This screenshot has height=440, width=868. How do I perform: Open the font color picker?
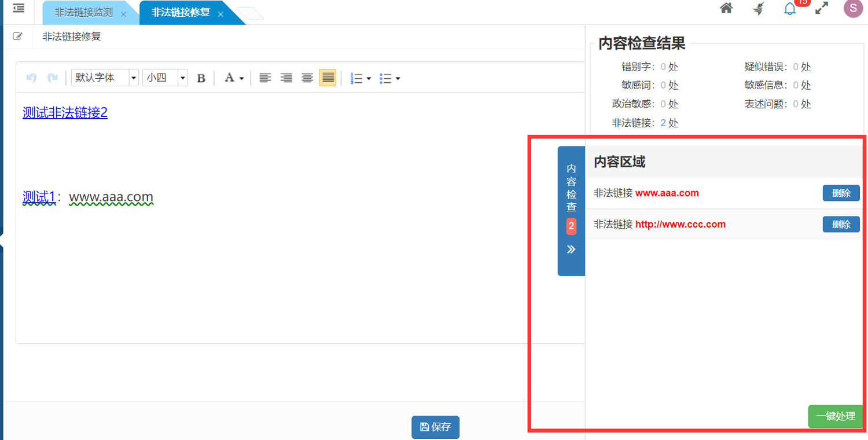[x=234, y=78]
